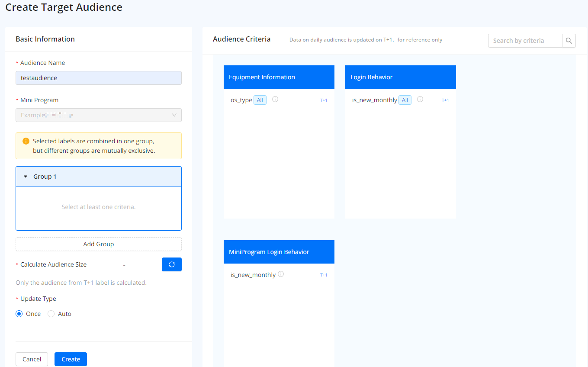Image resolution: width=588 pixels, height=367 pixels.
Task: Open the Equipment Information header
Action: (x=279, y=77)
